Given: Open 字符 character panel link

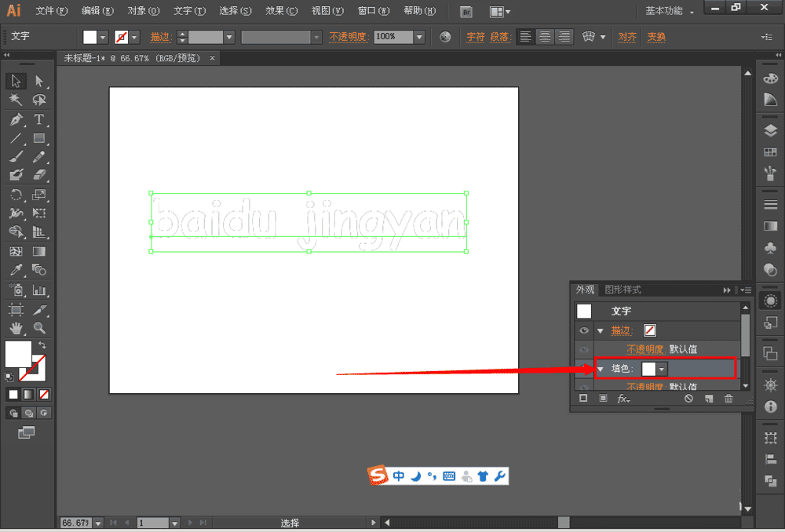Looking at the screenshot, I should click(475, 37).
